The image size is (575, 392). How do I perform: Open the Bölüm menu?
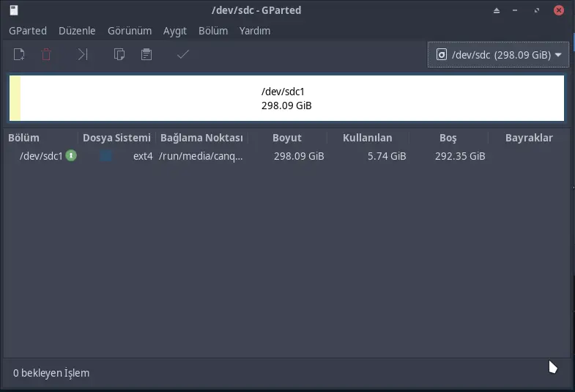(213, 31)
